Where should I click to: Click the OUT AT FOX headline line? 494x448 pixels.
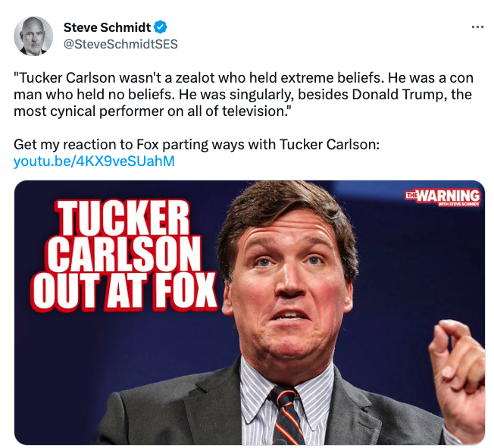(125, 291)
